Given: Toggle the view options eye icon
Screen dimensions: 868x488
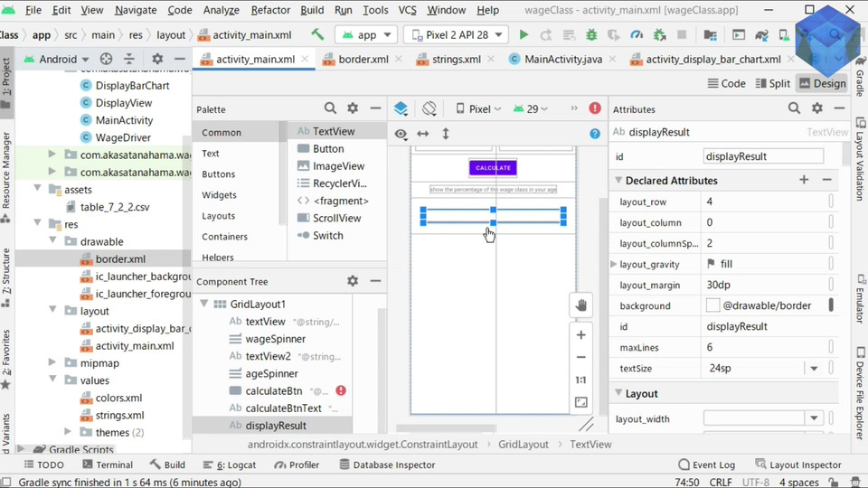Looking at the screenshot, I should (401, 134).
